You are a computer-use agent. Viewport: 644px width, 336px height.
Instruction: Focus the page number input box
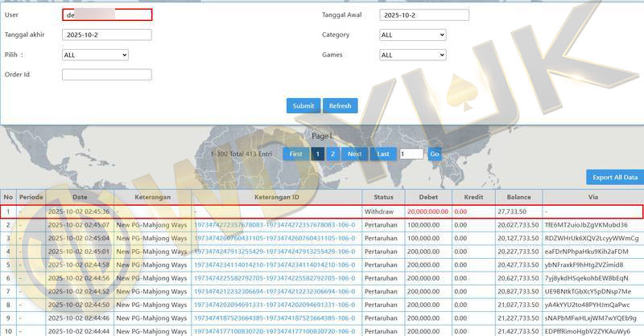coord(411,154)
